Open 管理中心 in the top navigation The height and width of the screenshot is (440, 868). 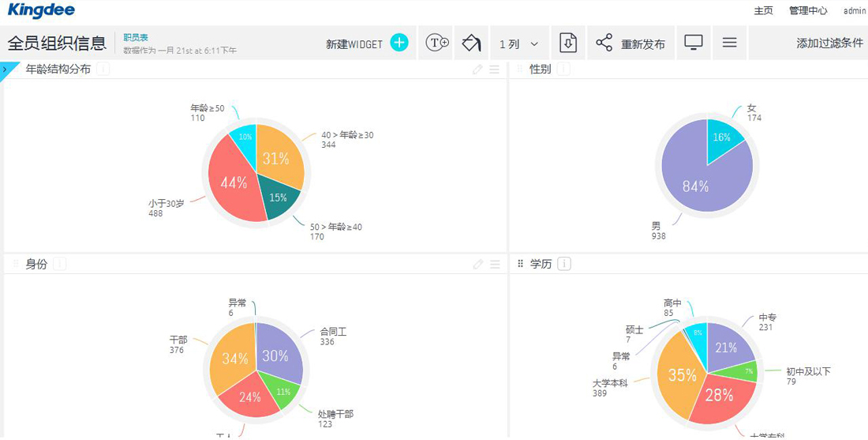point(808,10)
